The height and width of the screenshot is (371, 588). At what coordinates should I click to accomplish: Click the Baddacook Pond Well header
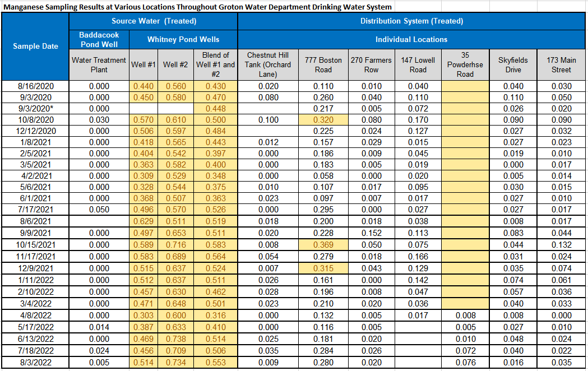pyautogui.click(x=99, y=39)
